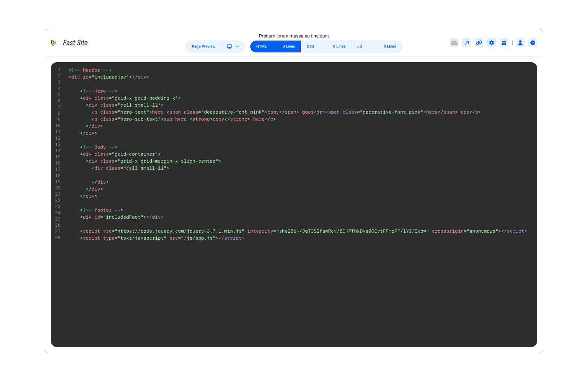Click the hero-sub-text paragraph line

tap(184, 119)
